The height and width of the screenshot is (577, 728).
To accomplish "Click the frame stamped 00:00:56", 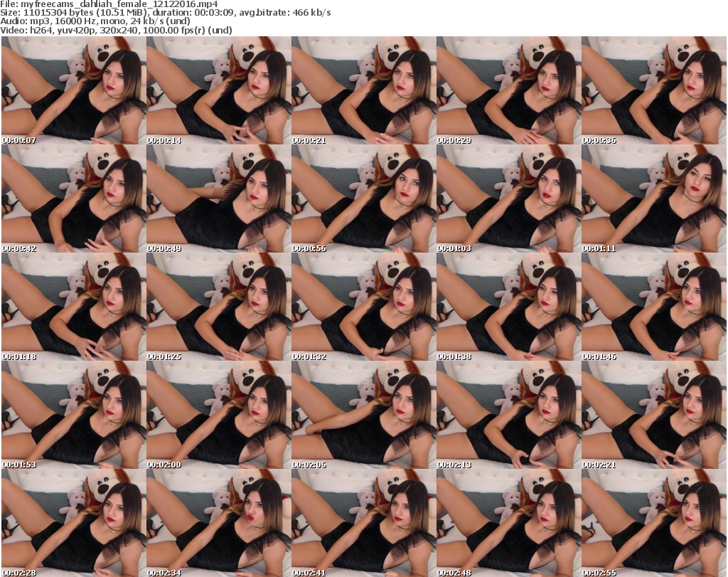I will (363, 198).
